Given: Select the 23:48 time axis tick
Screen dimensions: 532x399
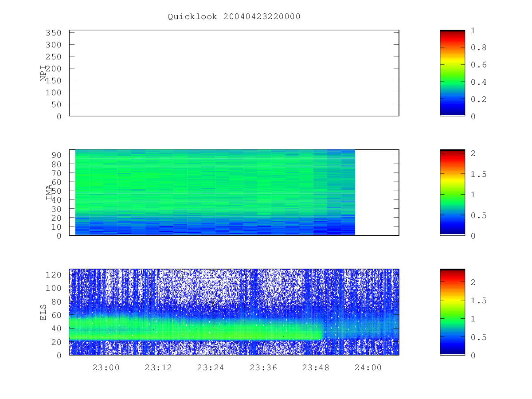Looking at the screenshot, I should (316, 368).
